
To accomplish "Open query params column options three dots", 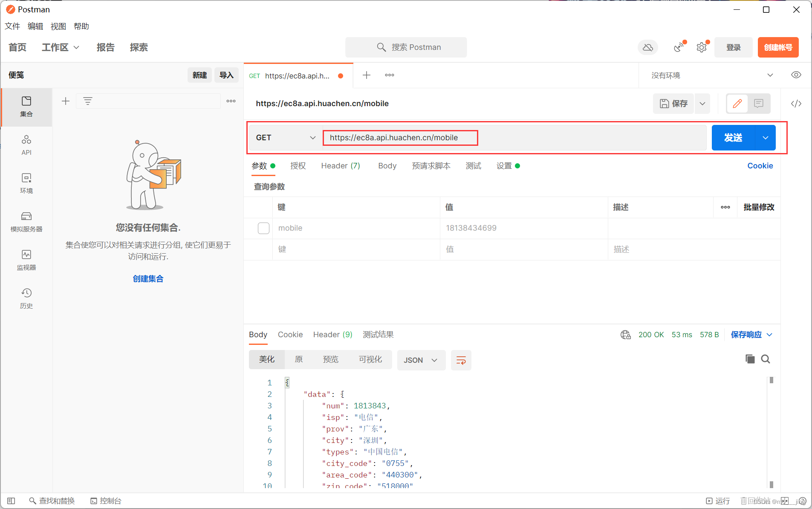I will (725, 207).
